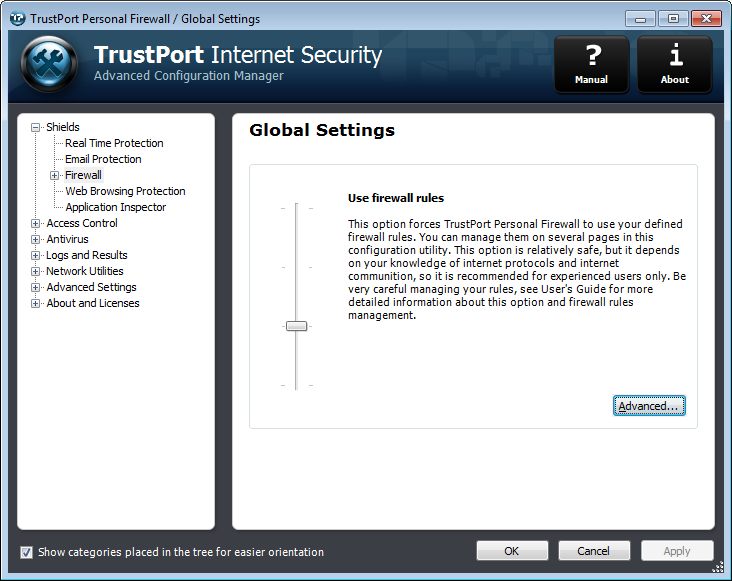Click the firewall level slider thumb
This screenshot has width=732, height=581.
tap(296, 326)
